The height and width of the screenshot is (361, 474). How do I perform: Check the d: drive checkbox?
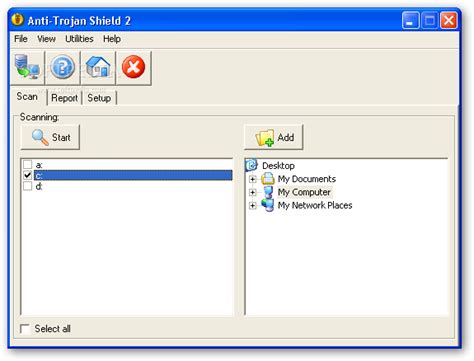pyautogui.click(x=28, y=186)
